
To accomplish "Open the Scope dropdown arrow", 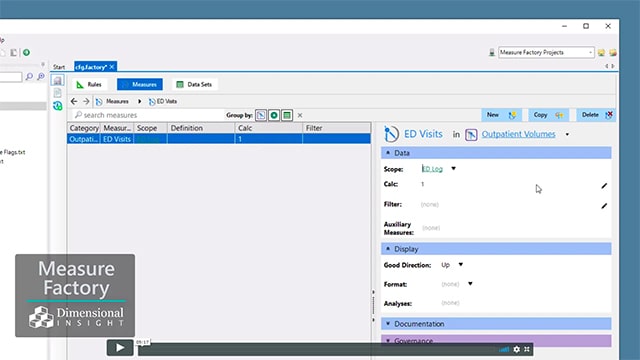I will pos(453,169).
